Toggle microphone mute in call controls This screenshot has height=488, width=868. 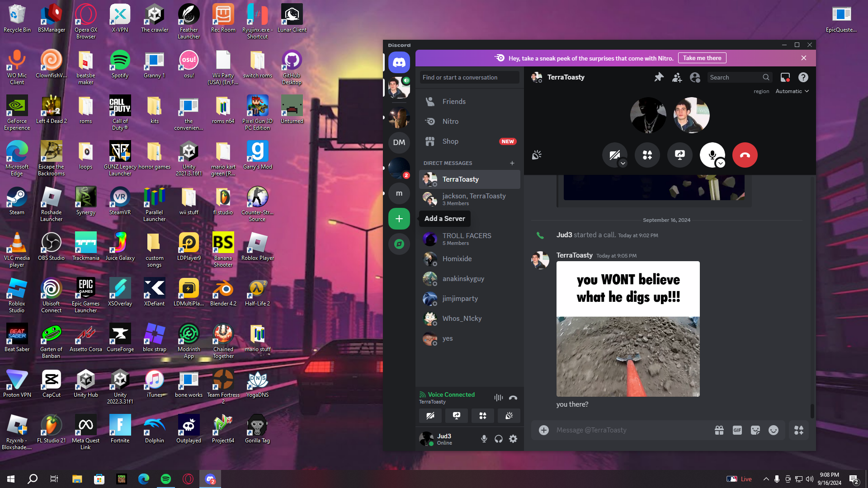[x=712, y=155]
